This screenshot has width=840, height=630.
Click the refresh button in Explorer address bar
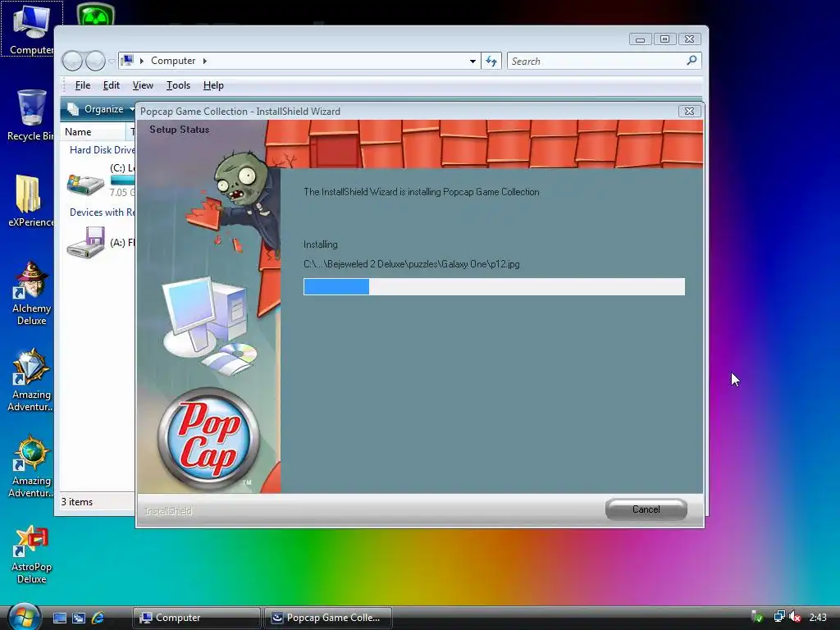click(x=491, y=61)
